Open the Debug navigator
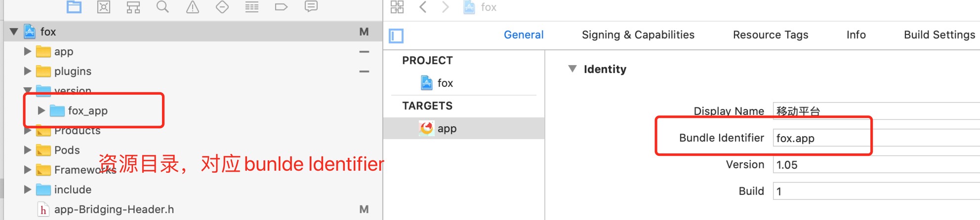This screenshot has width=980, height=220. pos(252,7)
